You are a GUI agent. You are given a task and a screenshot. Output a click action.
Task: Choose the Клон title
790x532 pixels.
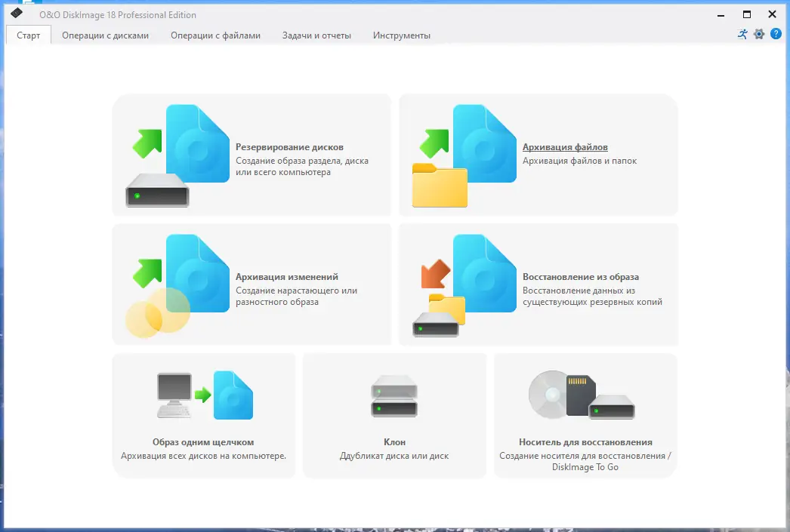pos(394,442)
